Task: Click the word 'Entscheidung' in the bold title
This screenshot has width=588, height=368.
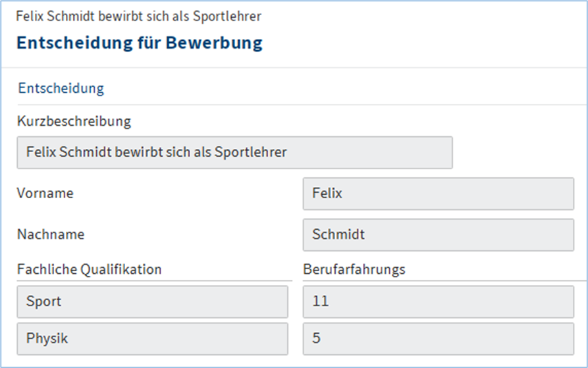Action: click(x=68, y=43)
